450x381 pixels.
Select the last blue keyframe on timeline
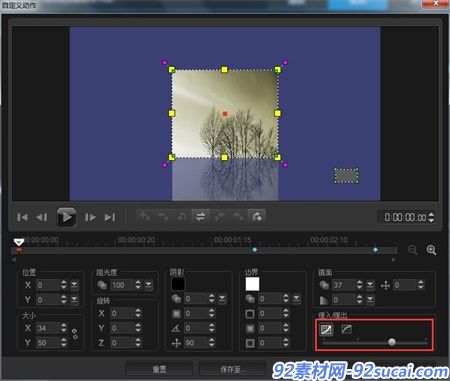point(375,250)
